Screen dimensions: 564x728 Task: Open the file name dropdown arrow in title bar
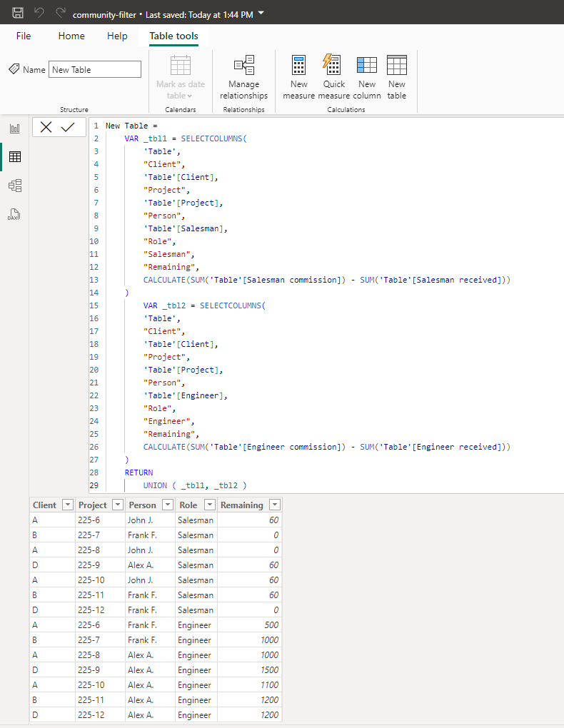[x=261, y=13]
